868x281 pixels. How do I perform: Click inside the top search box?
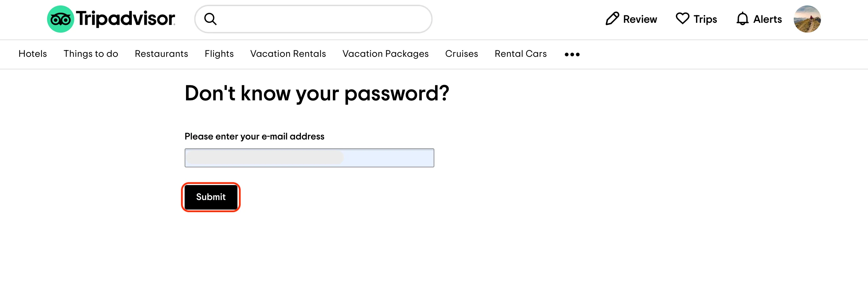coord(320,19)
